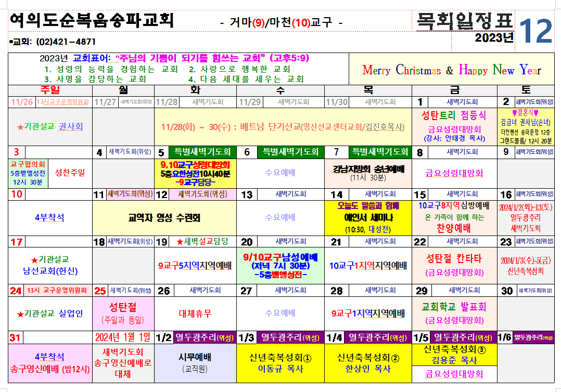Click the 9,10교구성령대망회 entry
Screen dimensions: 561x392
pyautogui.click(x=195, y=165)
